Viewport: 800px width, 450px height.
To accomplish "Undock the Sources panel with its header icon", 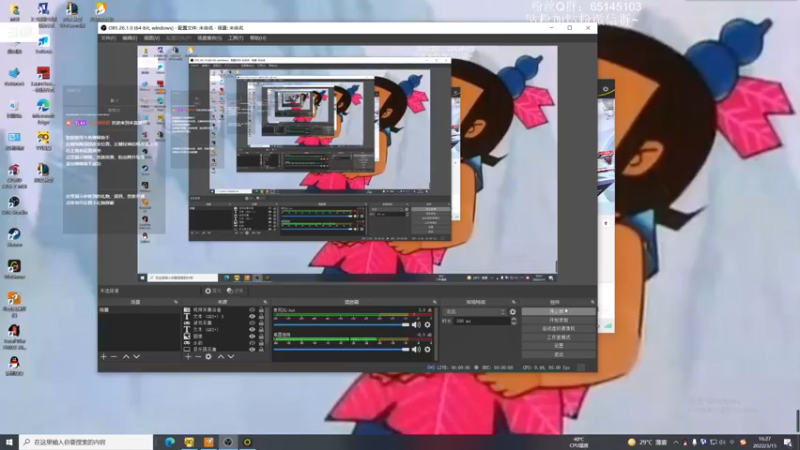I will click(265, 302).
